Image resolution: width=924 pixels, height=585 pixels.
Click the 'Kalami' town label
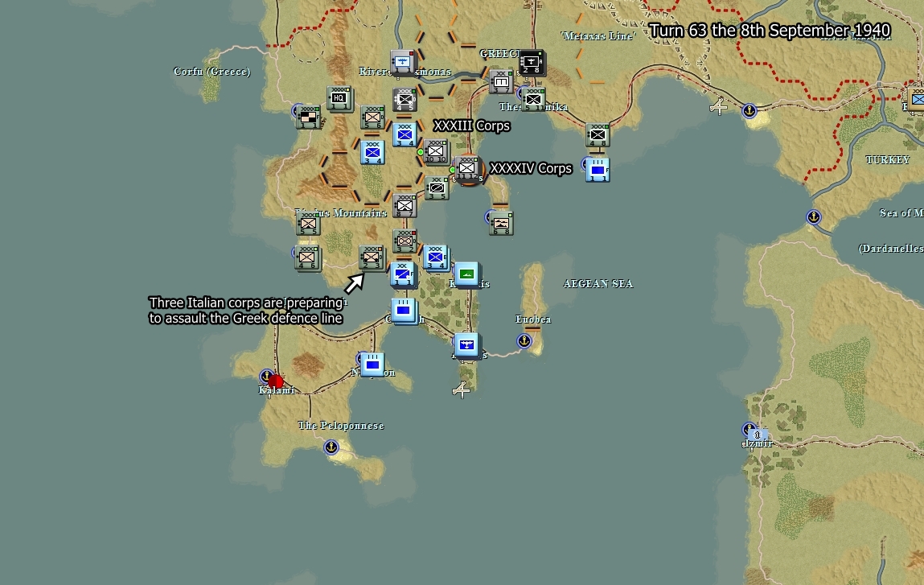[x=277, y=389]
